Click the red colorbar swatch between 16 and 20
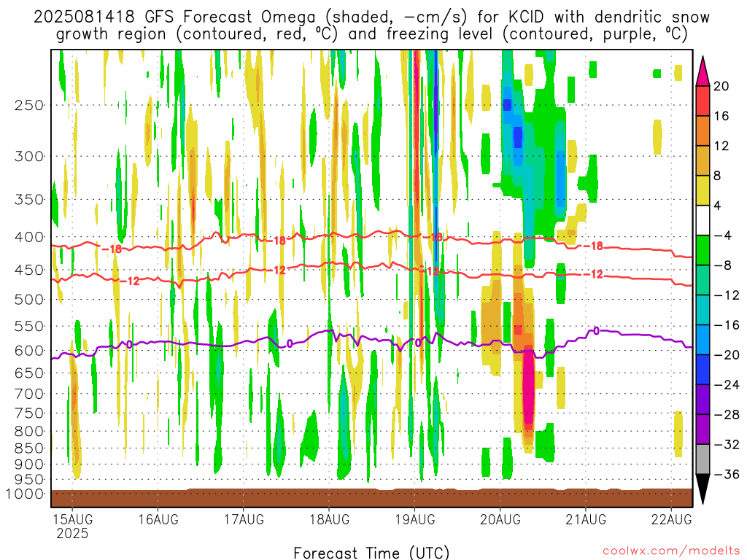The width and height of the screenshot is (747, 560). 703,101
